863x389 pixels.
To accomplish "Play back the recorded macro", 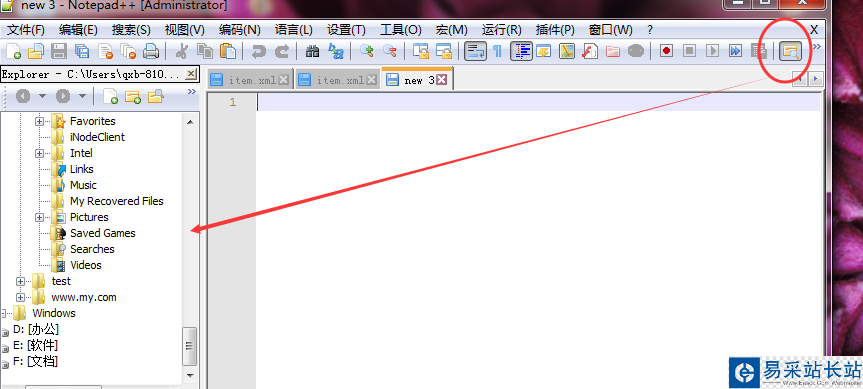I will click(713, 51).
